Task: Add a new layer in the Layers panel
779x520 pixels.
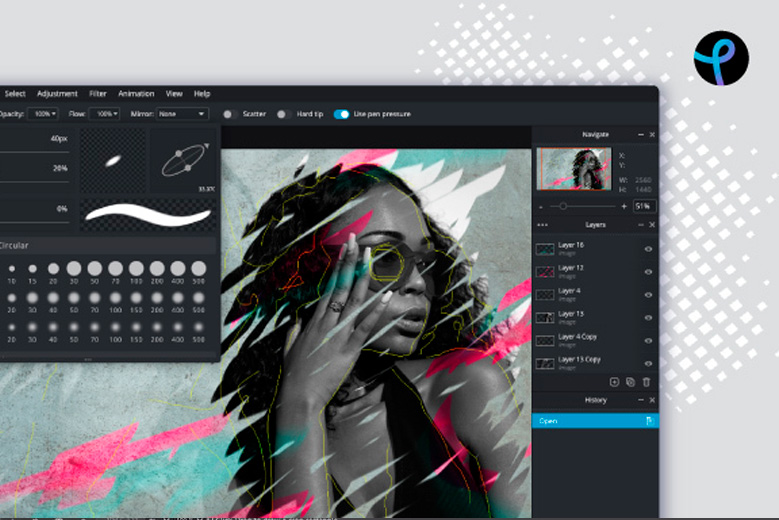Action: (x=614, y=382)
